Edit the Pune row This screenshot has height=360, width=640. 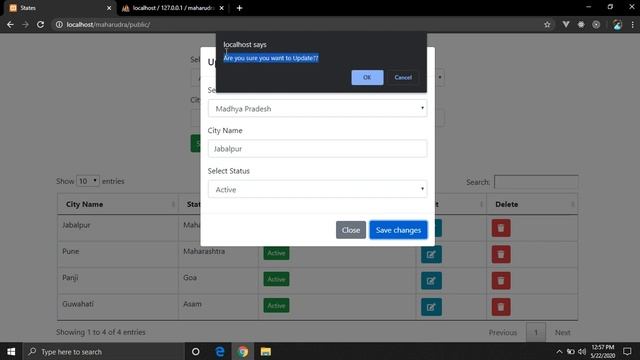click(x=431, y=255)
